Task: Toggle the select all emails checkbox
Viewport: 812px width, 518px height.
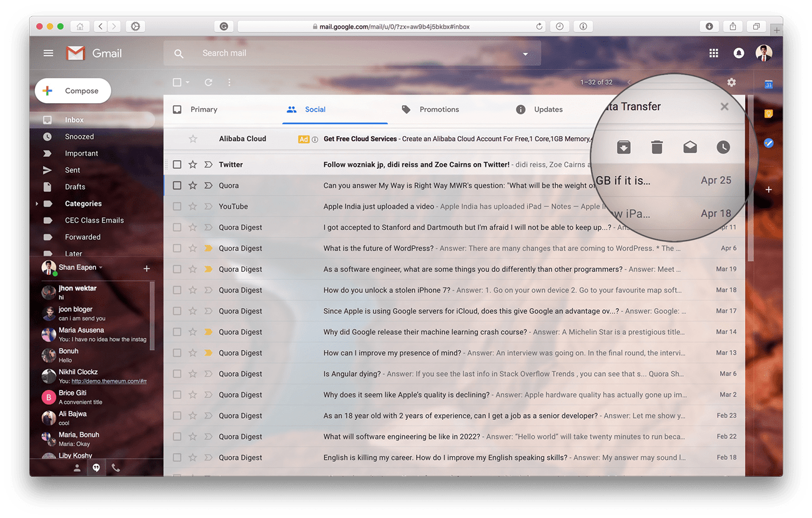Action: tap(177, 82)
